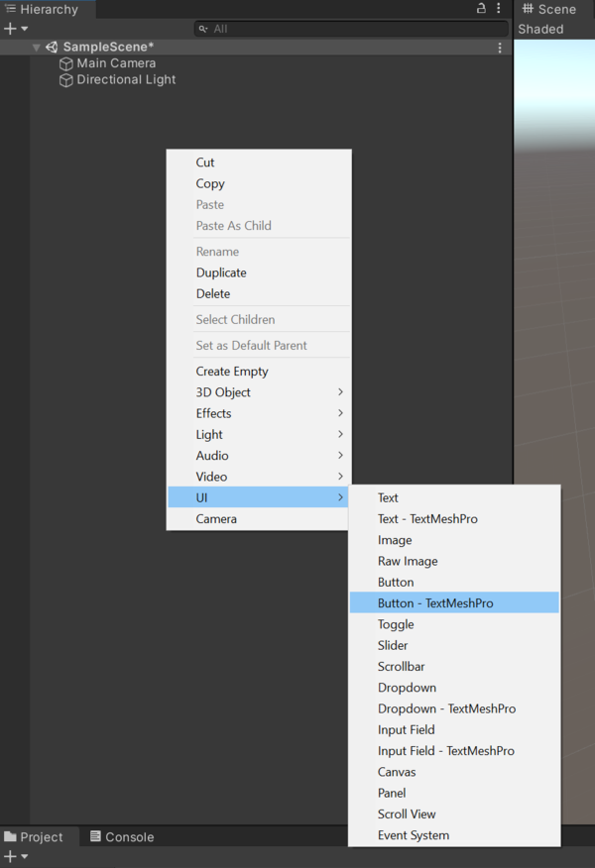Choose Copy from the context menu
The height and width of the screenshot is (868, 595).
tap(259, 183)
